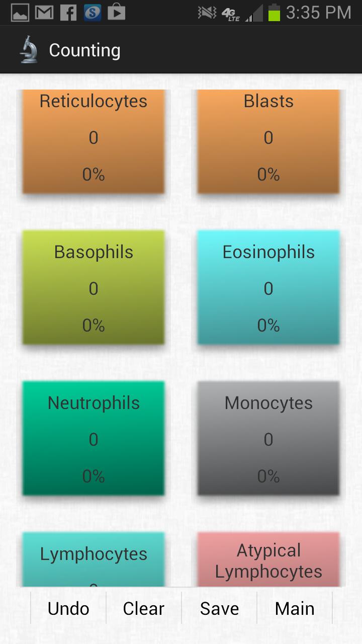Open the Gmail notification icon
The width and height of the screenshot is (362, 644).
(44, 12)
